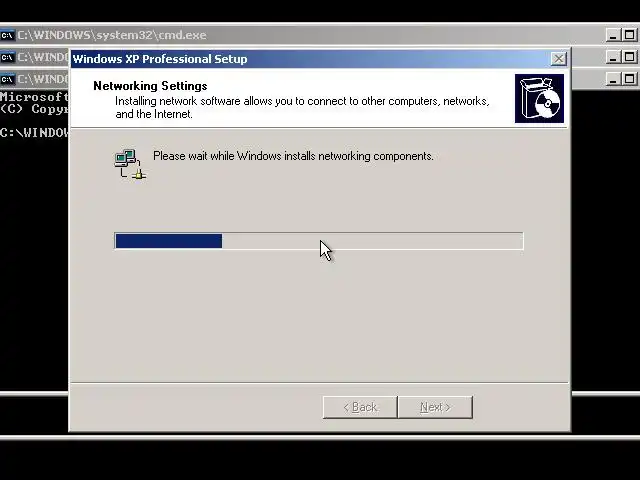Screen dimensions: 640x480
Task: Minimize the top cmd.exe window
Action: (613, 35)
